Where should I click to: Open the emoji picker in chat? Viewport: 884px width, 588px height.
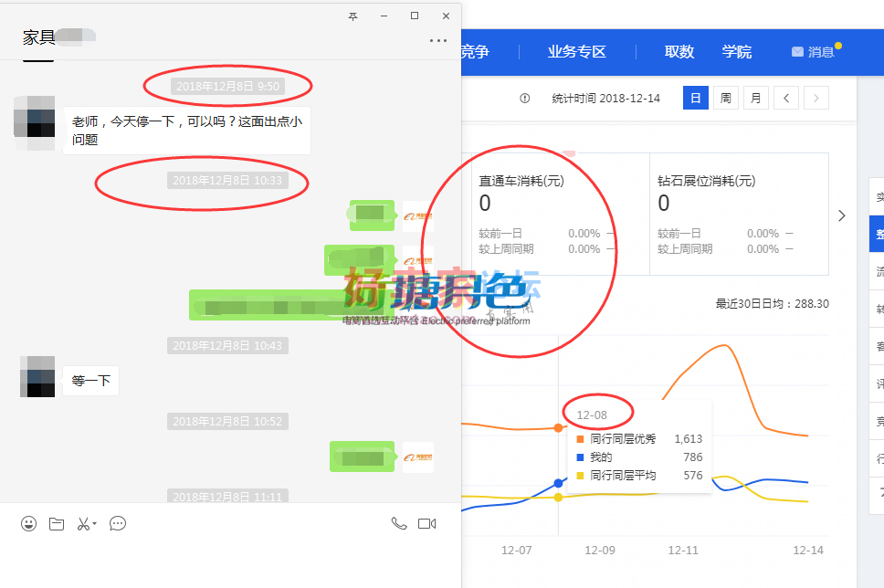[x=29, y=523]
